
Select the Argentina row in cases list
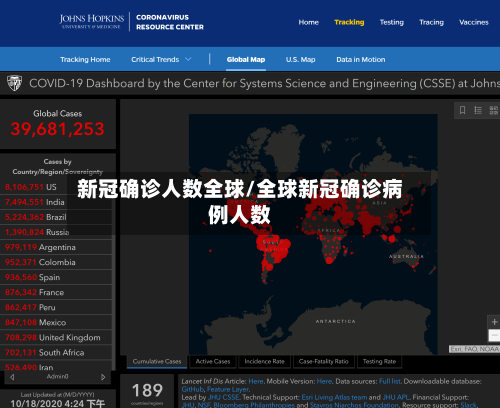point(56,247)
